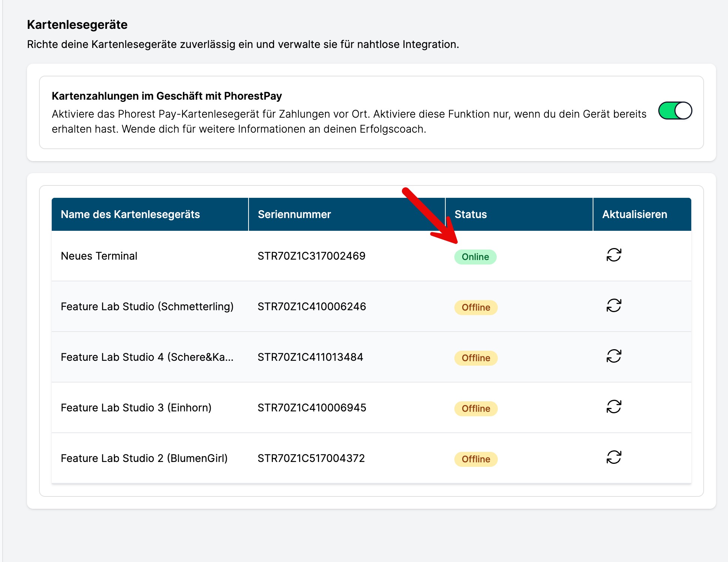Viewport: 728px width, 562px height.
Task: Click the Offline badge for BlumenGirl reader
Action: point(476,459)
